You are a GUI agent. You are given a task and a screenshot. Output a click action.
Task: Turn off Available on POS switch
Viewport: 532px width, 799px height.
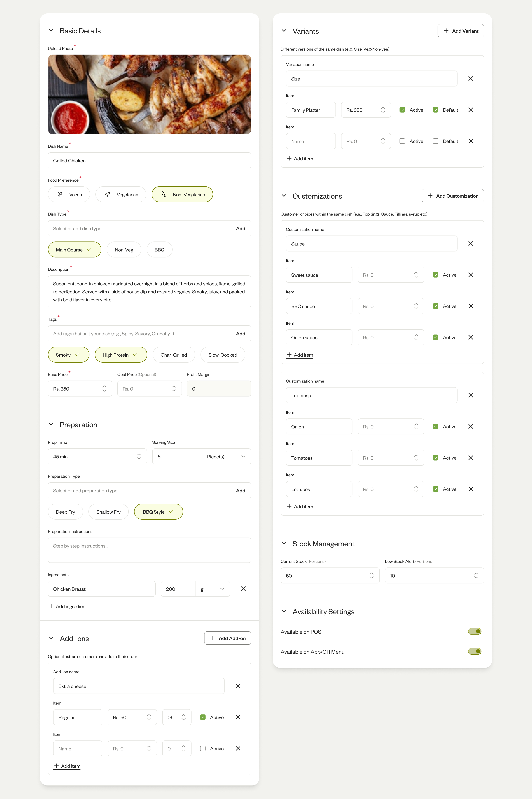coord(475,632)
